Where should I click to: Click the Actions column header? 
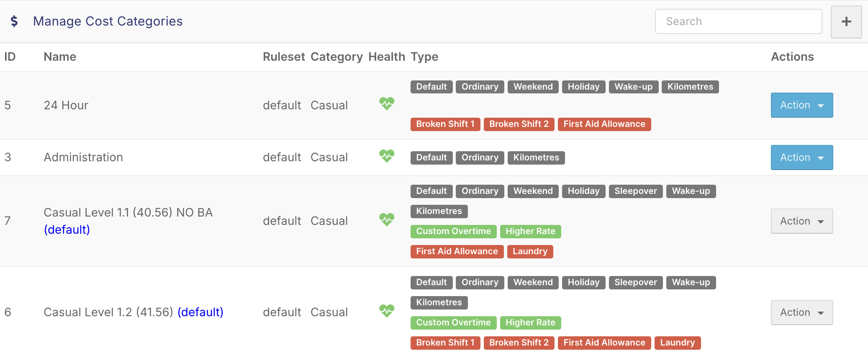[792, 57]
